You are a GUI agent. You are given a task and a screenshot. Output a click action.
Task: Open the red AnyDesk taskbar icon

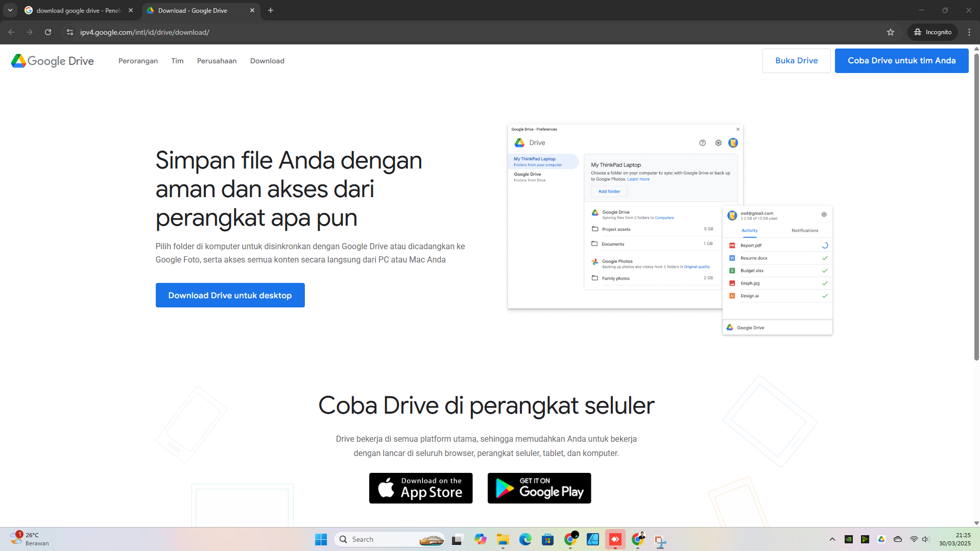coord(615,539)
